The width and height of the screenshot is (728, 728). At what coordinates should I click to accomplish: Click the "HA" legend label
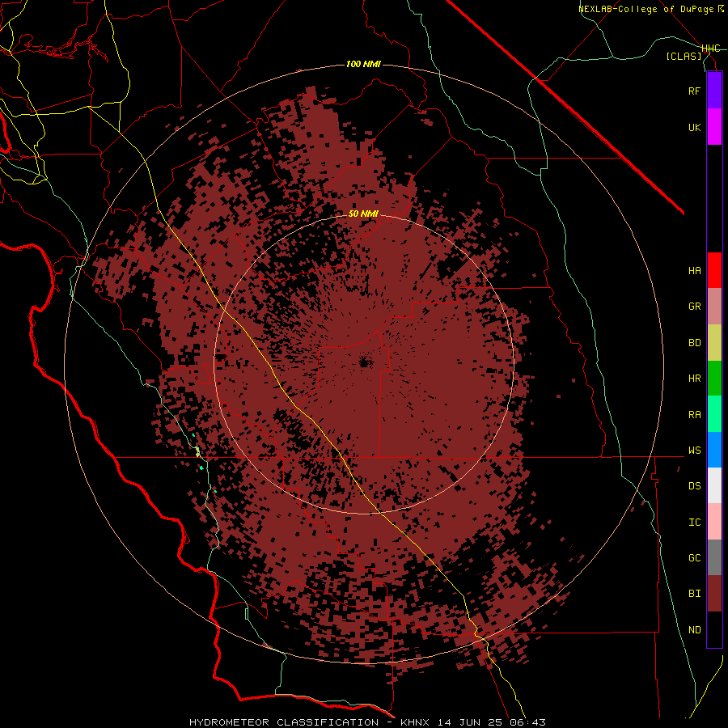coord(694,270)
